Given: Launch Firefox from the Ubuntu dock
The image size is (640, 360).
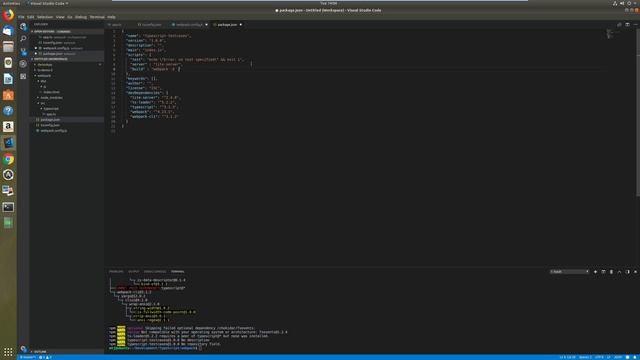Looking at the screenshot, I should tap(8, 15).
